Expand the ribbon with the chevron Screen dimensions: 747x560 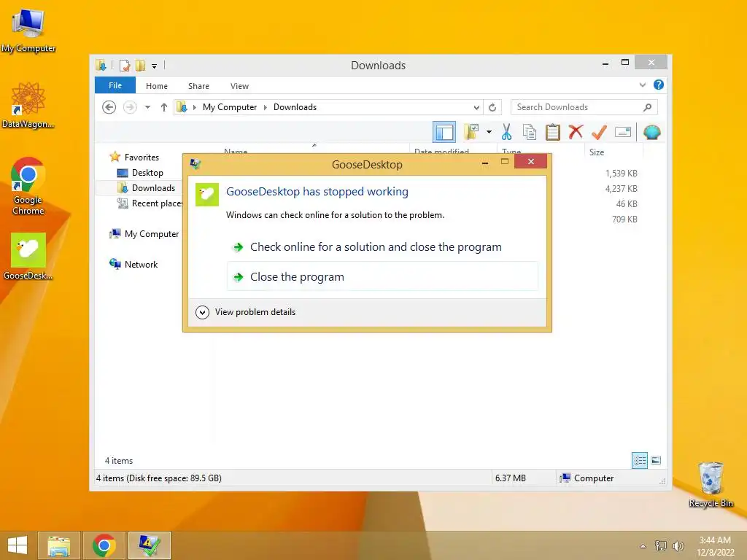[x=643, y=85]
